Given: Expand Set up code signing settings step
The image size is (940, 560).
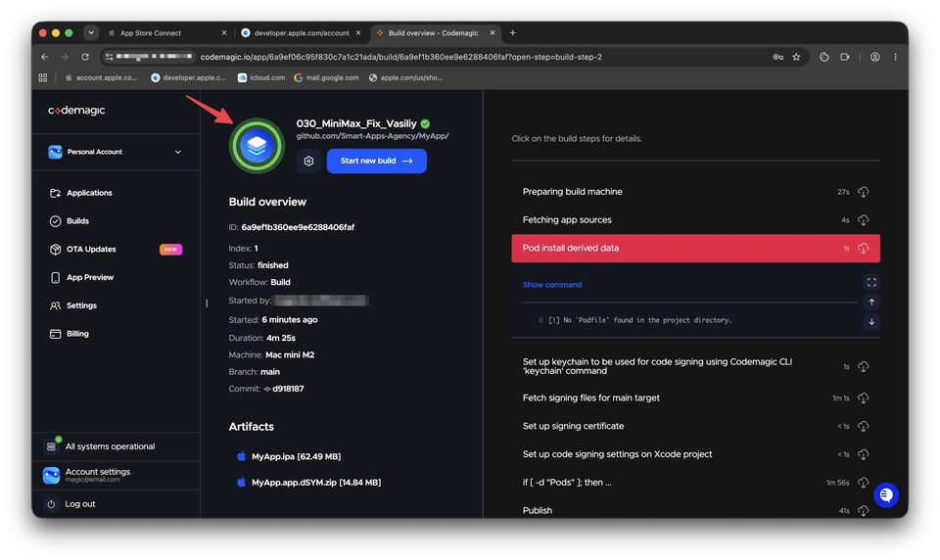Looking at the screenshot, I should pos(695,454).
